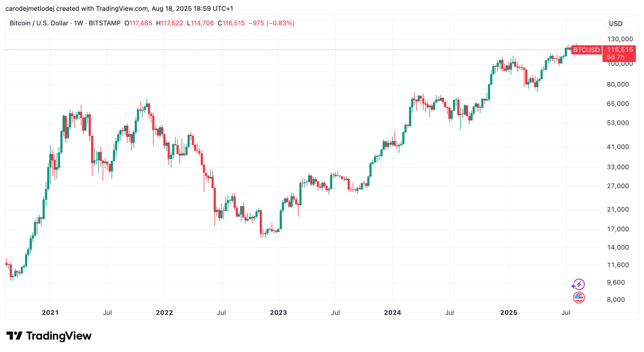The width and height of the screenshot is (644, 352).
Task: Click the TradingView logo at bottom left
Action: 49,336
